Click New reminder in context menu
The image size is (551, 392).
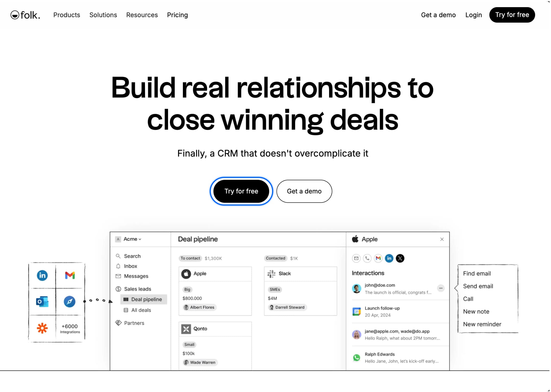click(482, 324)
